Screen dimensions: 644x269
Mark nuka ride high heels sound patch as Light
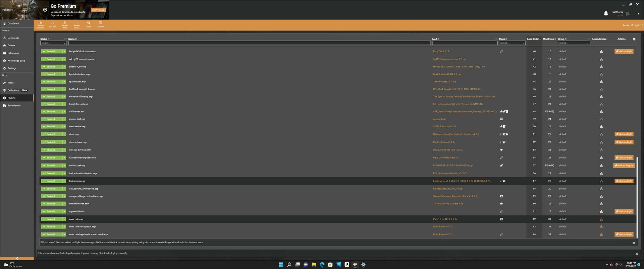(624, 234)
